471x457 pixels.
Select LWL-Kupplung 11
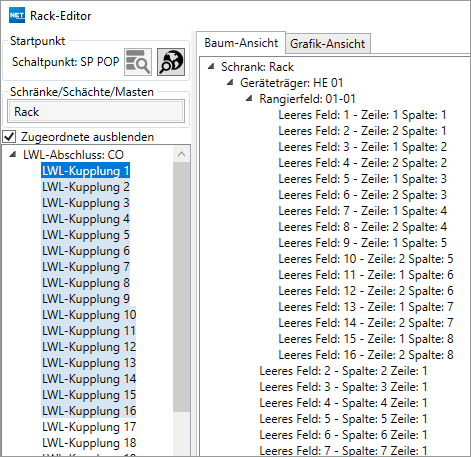[x=89, y=331]
